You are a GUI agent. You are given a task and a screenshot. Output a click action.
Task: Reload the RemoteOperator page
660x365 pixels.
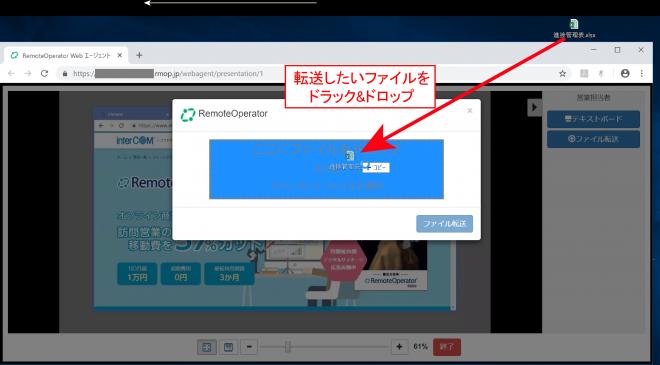(44, 73)
